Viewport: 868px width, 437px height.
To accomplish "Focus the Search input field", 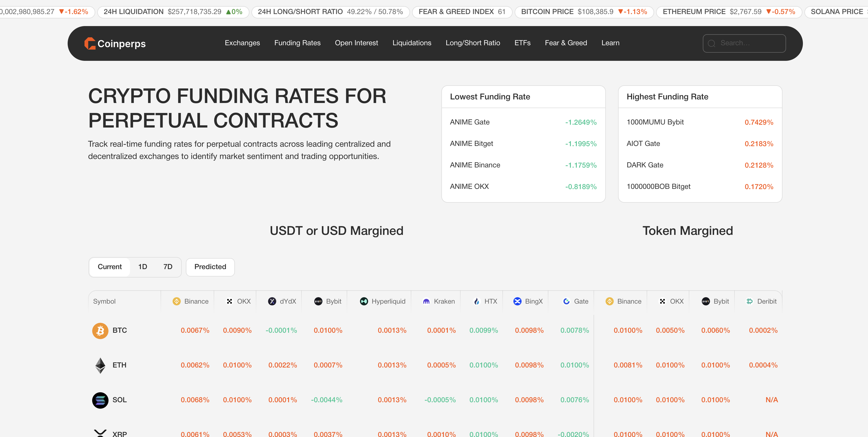I will point(744,43).
